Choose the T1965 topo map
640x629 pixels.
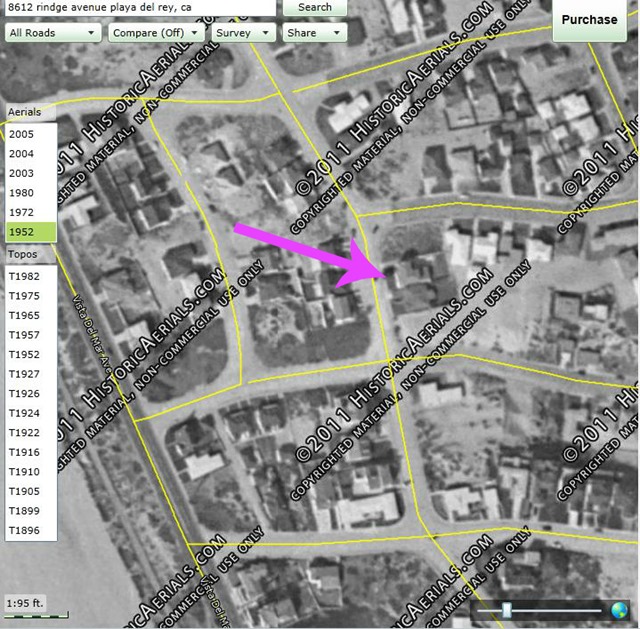(x=31, y=316)
